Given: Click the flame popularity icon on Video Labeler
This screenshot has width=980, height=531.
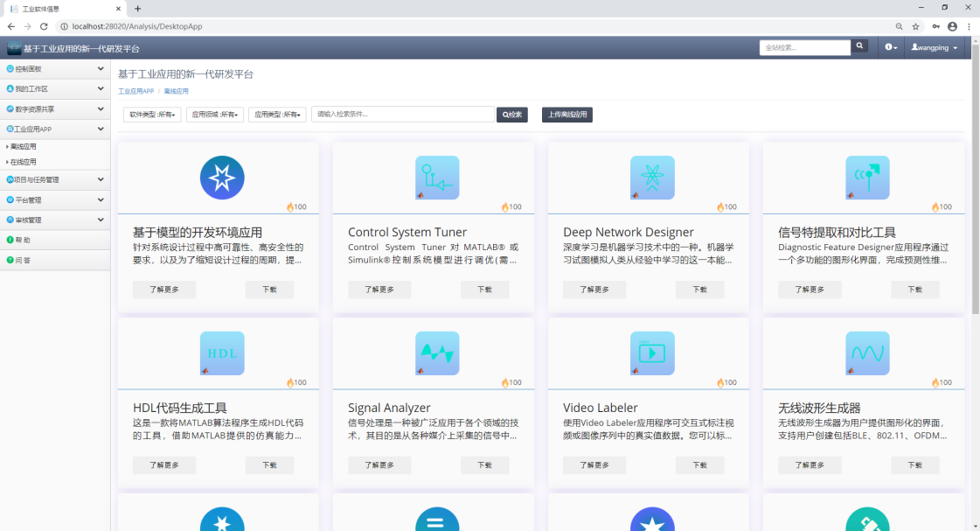Looking at the screenshot, I should (x=720, y=383).
